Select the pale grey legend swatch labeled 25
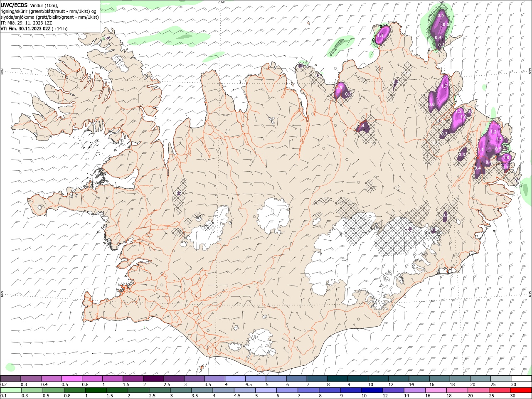Viewport: 532px width, 399px height. coord(501,379)
